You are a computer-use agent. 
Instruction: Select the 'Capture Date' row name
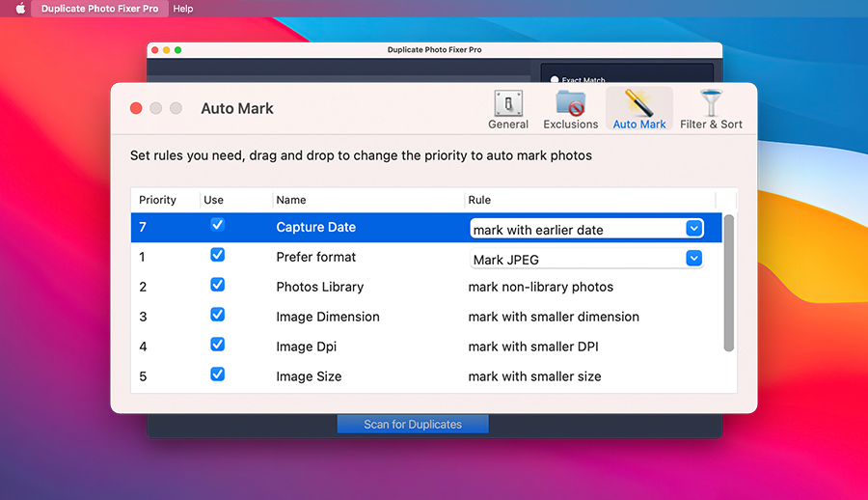[x=316, y=227]
